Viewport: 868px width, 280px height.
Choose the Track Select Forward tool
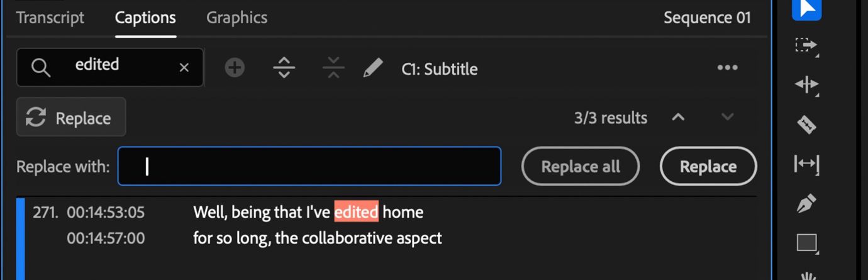click(806, 45)
